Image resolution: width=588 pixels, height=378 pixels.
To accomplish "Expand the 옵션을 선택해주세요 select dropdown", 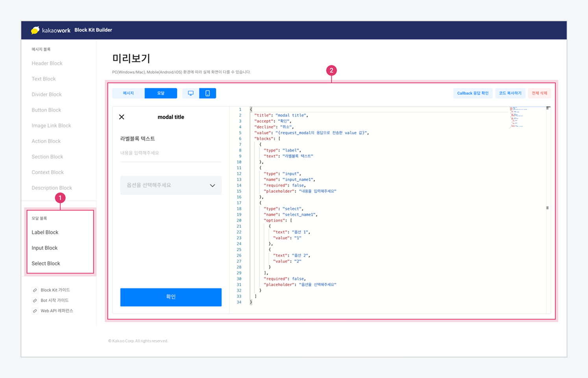I will coord(171,185).
